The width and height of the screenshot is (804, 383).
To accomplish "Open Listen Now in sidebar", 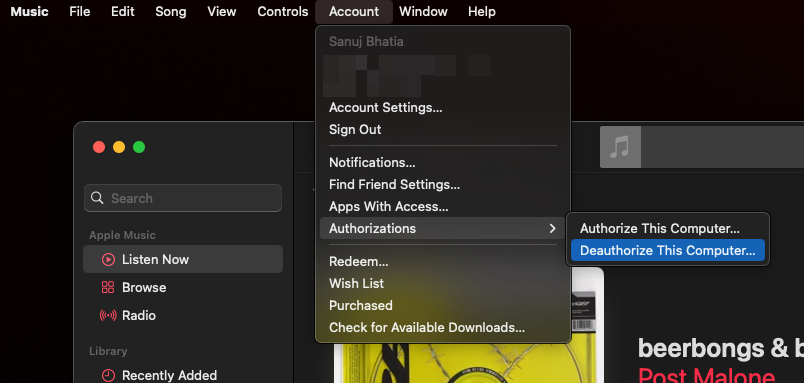I will pyautogui.click(x=183, y=259).
